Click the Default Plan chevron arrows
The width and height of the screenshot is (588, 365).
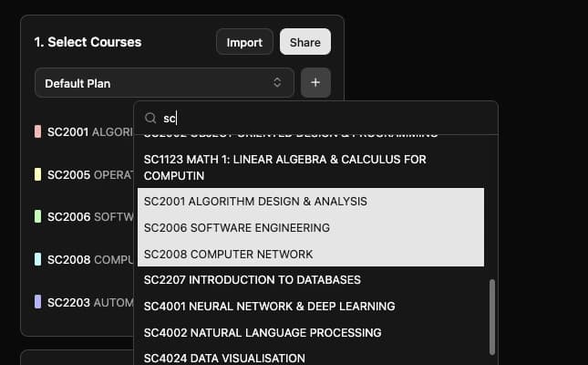[277, 83]
